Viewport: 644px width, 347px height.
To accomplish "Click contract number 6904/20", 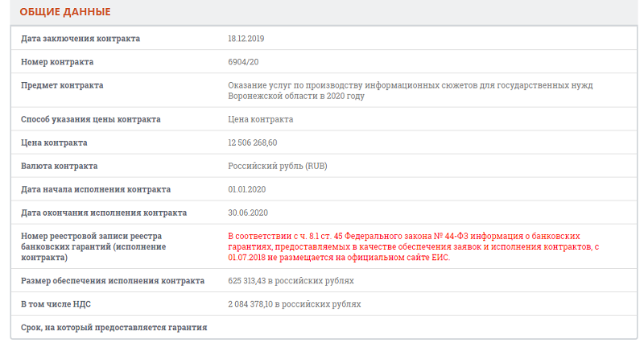I will click(243, 62).
